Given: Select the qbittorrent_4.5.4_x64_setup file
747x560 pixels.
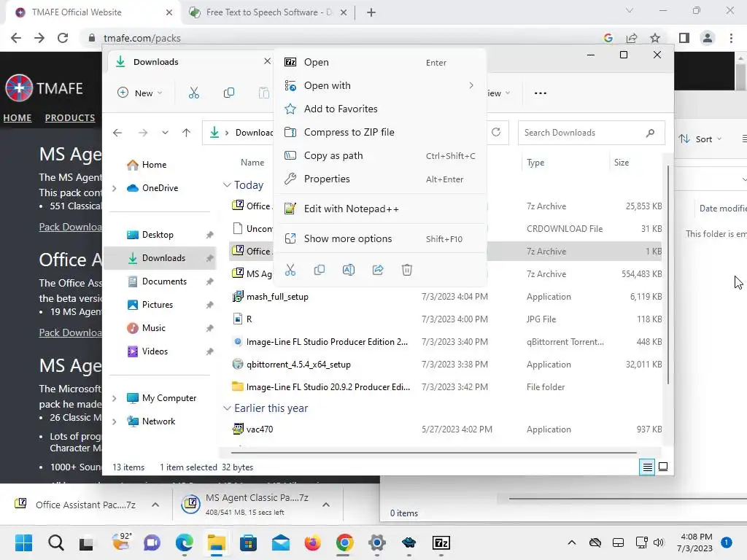Looking at the screenshot, I should [446, 365].
